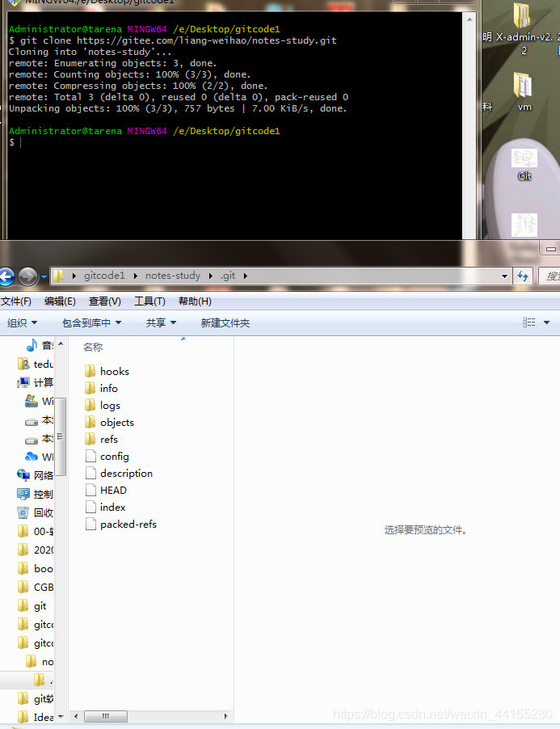This screenshot has width=560, height=729.
Task: Select the Music library in sidebar
Action: click(x=40, y=345)
